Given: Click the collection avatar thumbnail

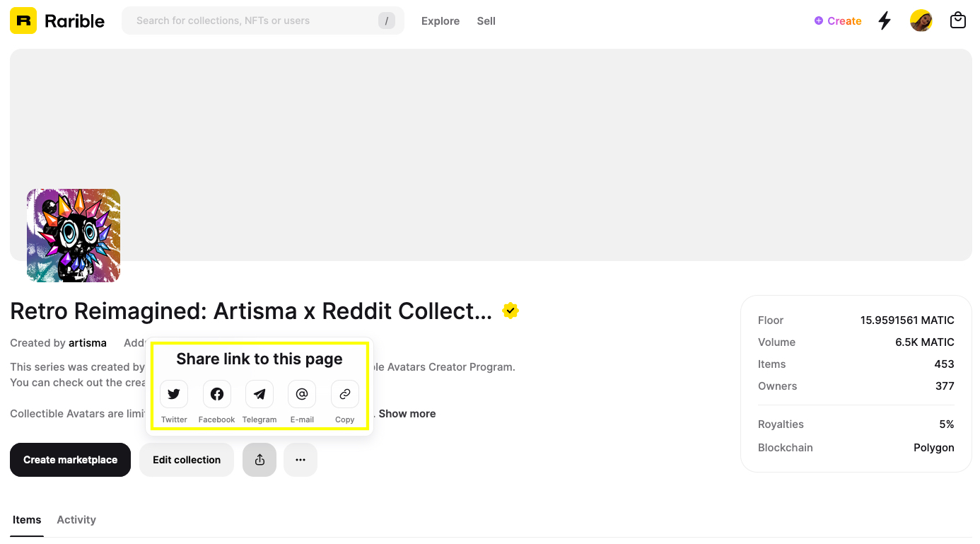Looking at the screenshot, I should pos(74,236).
